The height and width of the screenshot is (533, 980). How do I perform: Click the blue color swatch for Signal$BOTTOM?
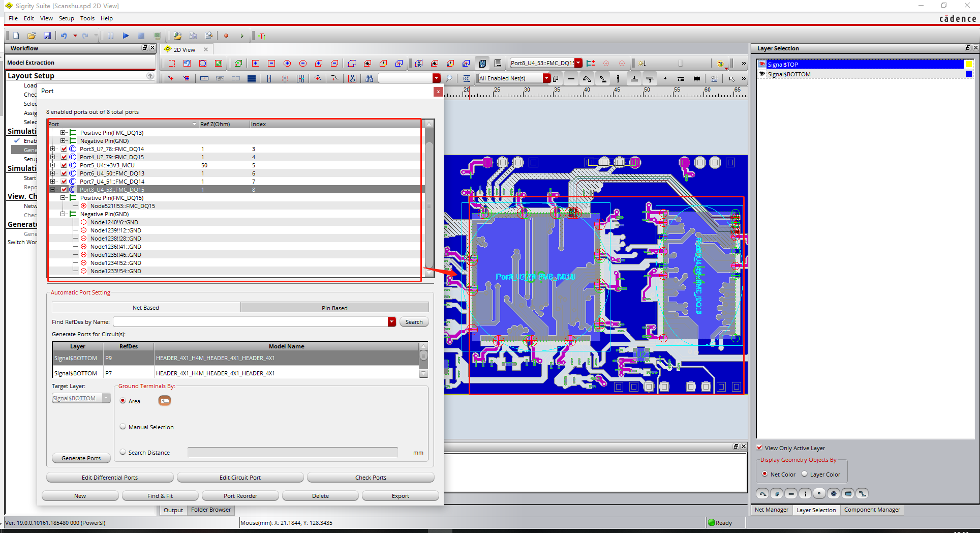point(969,74)
